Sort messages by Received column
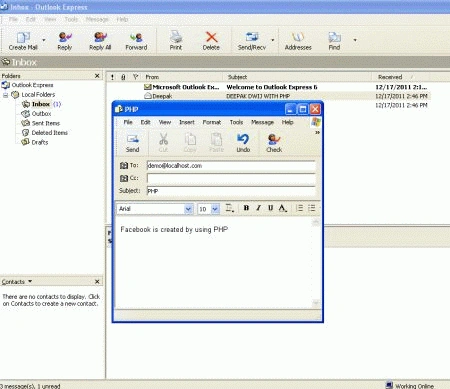Viewport: 450px width, 389px height. point(401,77)
